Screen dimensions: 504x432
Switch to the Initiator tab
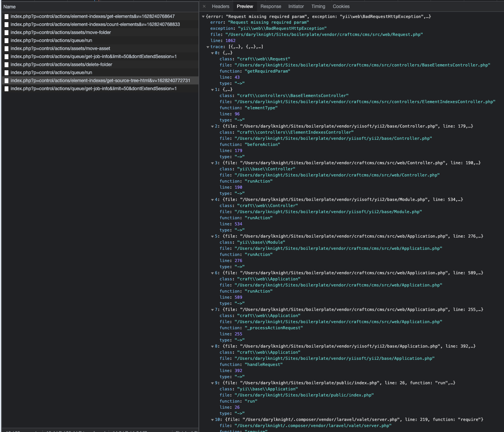tap(296, 6)
